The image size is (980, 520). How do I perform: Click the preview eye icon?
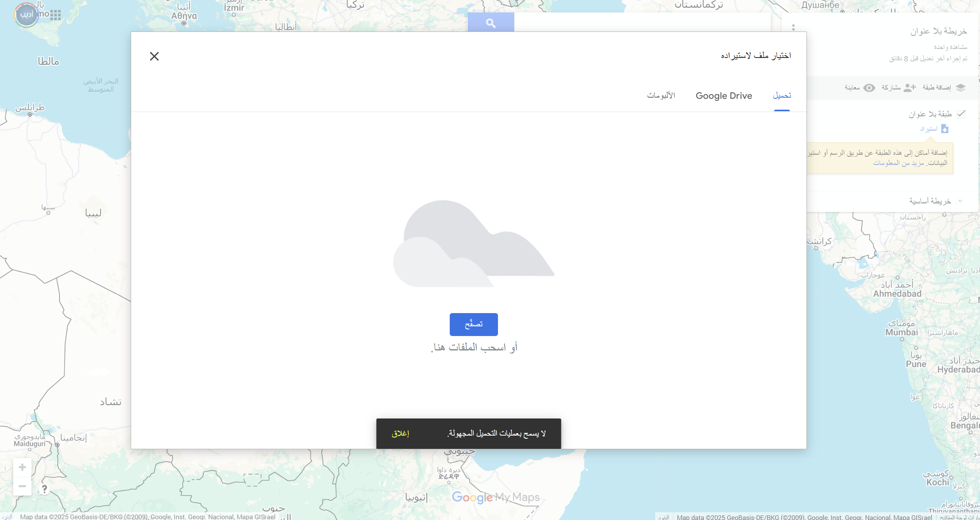point(869,88)
